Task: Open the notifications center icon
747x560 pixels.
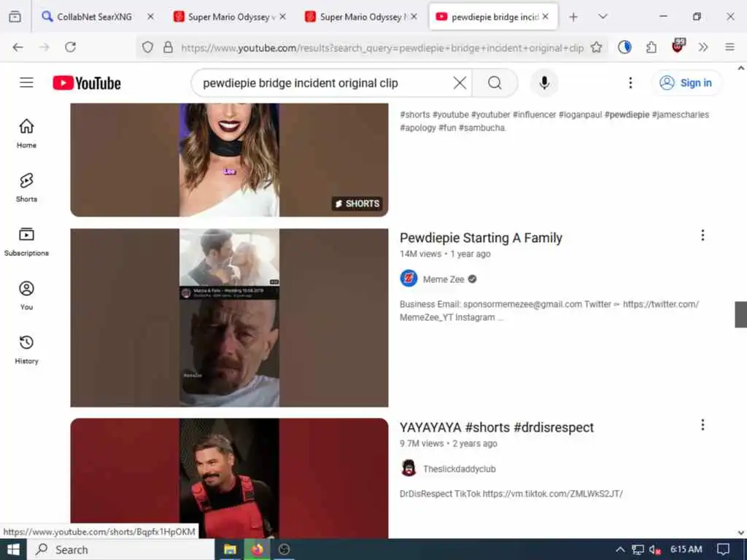Action: (x=723, y=550)
